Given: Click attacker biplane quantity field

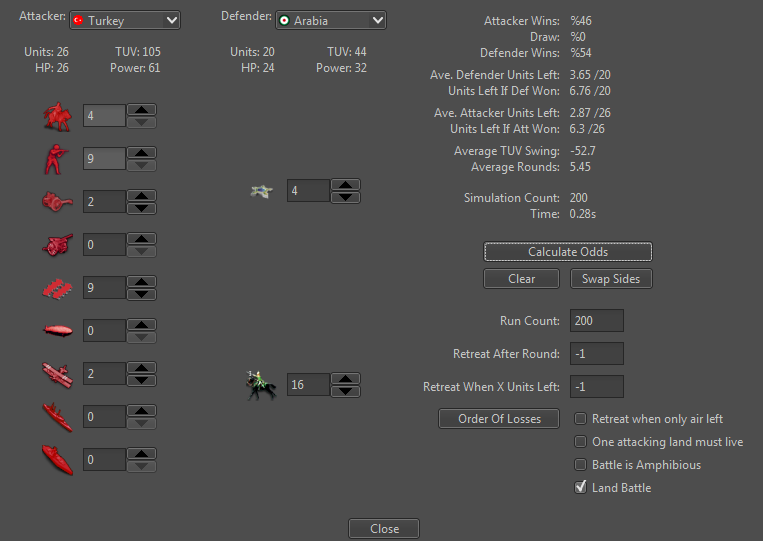Looking at the screenshot, I should click(x=105, y=374).
